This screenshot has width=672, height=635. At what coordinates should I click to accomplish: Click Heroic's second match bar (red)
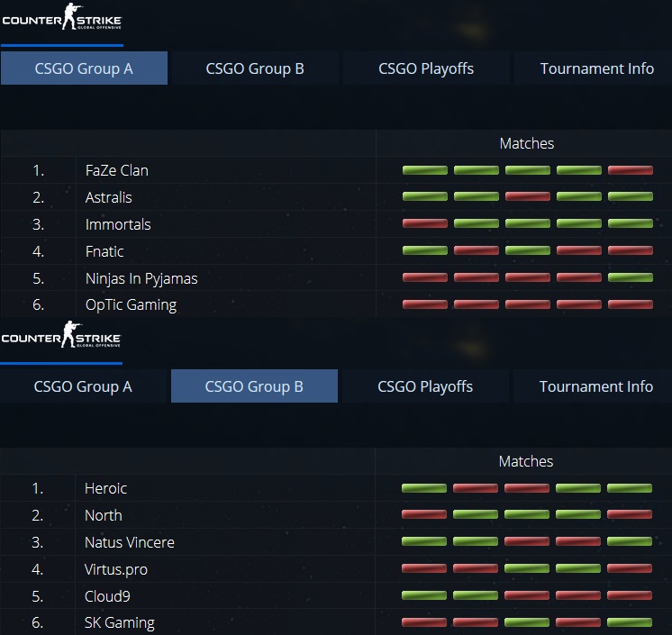click(x=476, y=488)
